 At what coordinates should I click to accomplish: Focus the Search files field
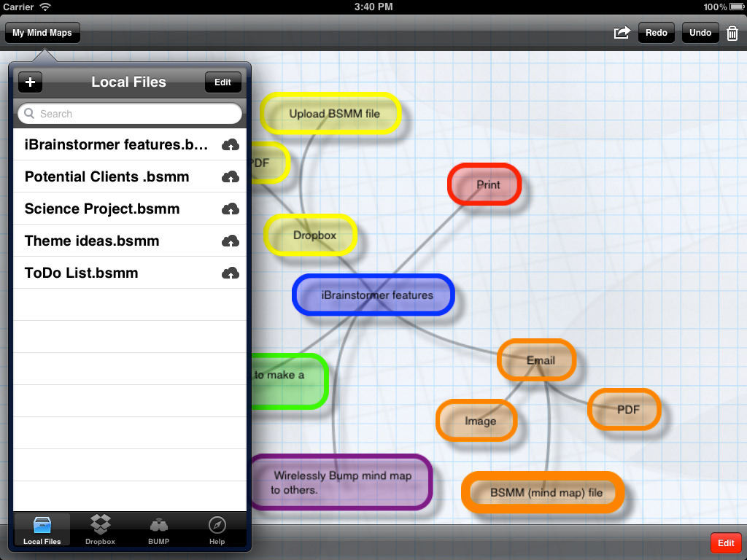130,114
